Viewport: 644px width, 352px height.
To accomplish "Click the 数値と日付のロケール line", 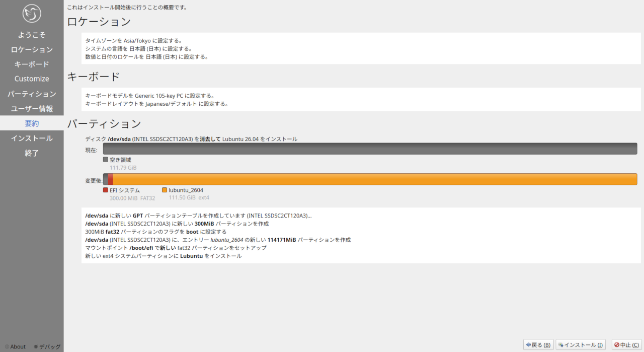I will (147, 57).
